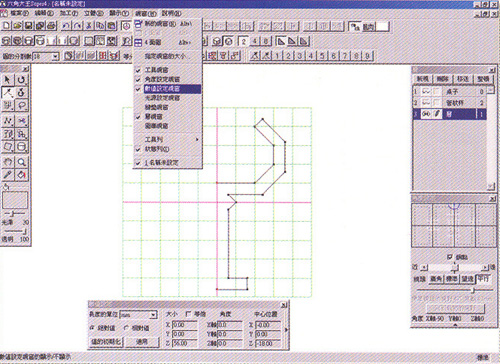Click the Save floppy disk icon

tap(29, 26)
